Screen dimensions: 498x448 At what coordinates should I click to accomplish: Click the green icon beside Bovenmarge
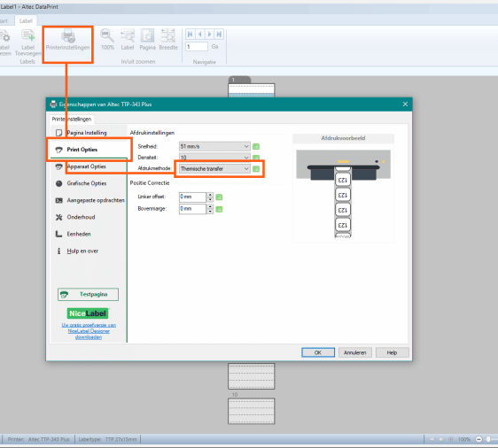coord(219,210)
